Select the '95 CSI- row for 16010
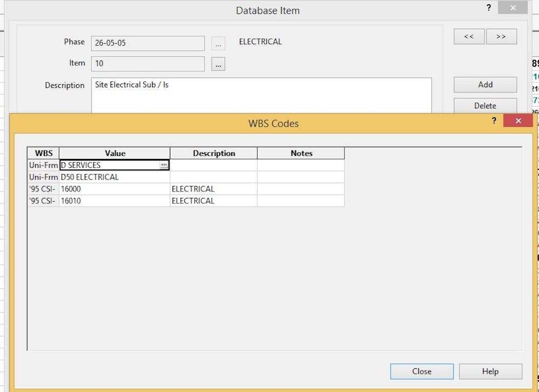Screen dimensions: 539x392 (x=43, y=201)
